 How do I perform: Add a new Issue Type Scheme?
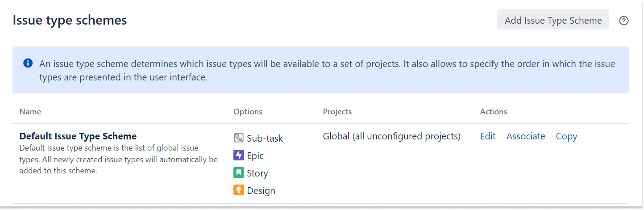(553, 20)
